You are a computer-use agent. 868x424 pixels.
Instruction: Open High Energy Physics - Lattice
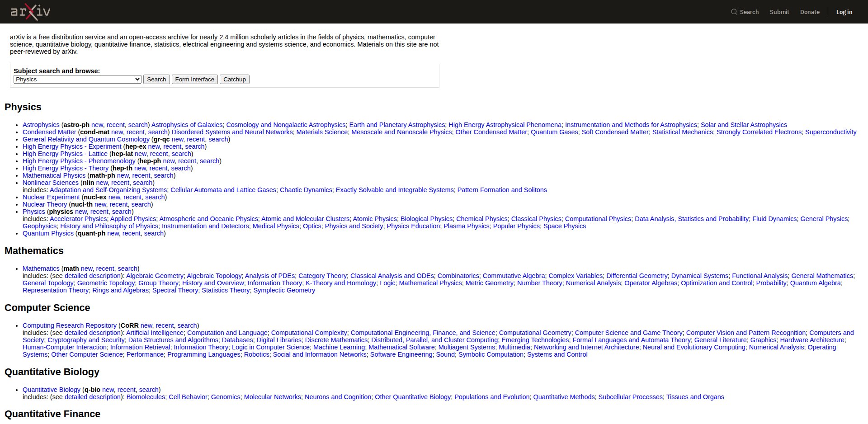(65, 154)
